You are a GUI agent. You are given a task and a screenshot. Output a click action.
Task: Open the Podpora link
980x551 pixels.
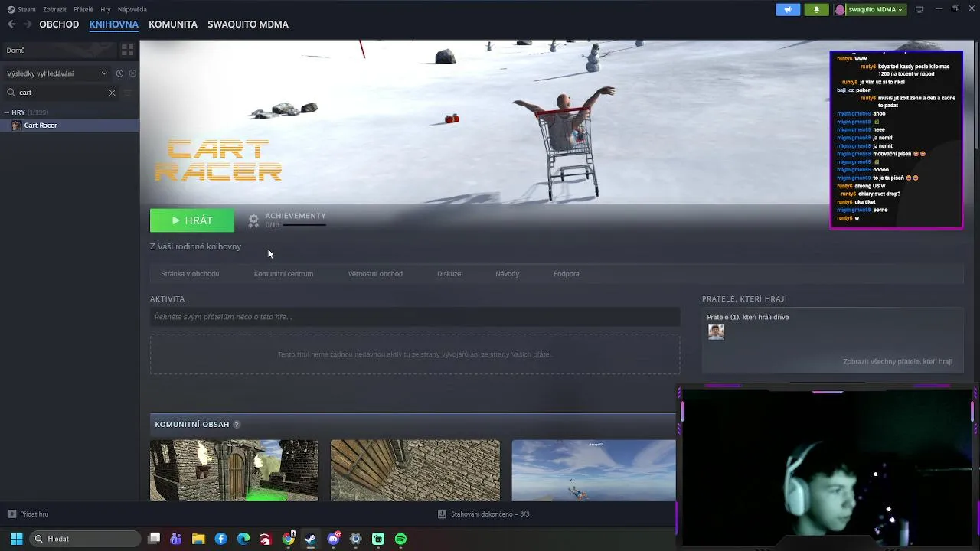[x=567, y=274]
